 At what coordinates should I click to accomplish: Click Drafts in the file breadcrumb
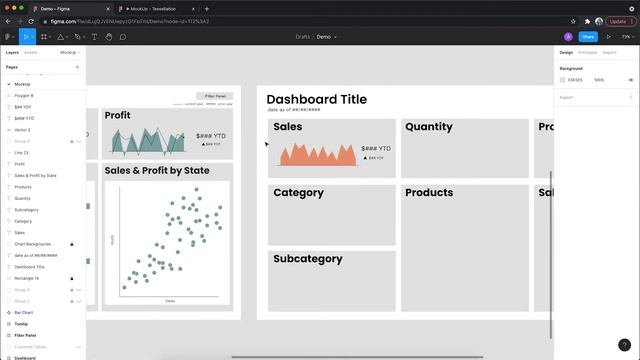click(x=302, y=37)
